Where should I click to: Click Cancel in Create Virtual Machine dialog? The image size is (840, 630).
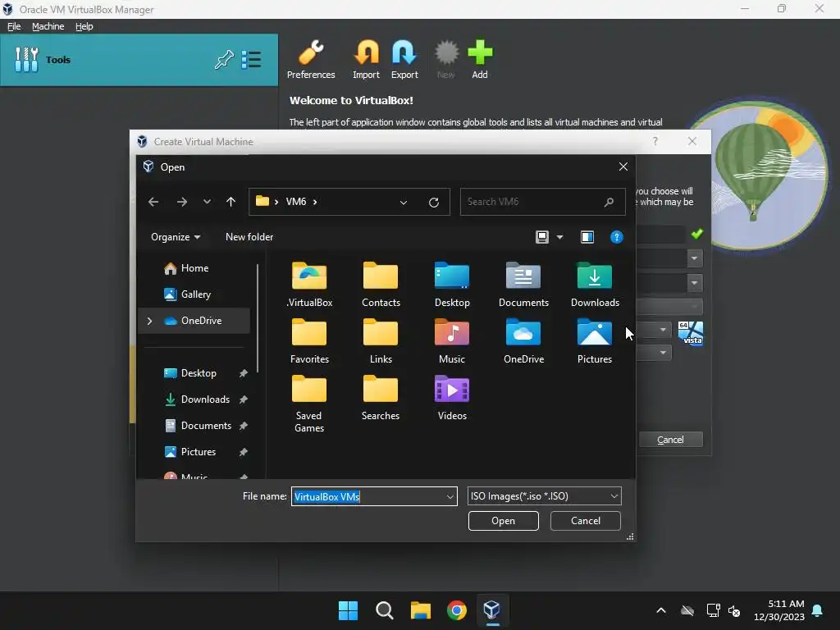670,440
